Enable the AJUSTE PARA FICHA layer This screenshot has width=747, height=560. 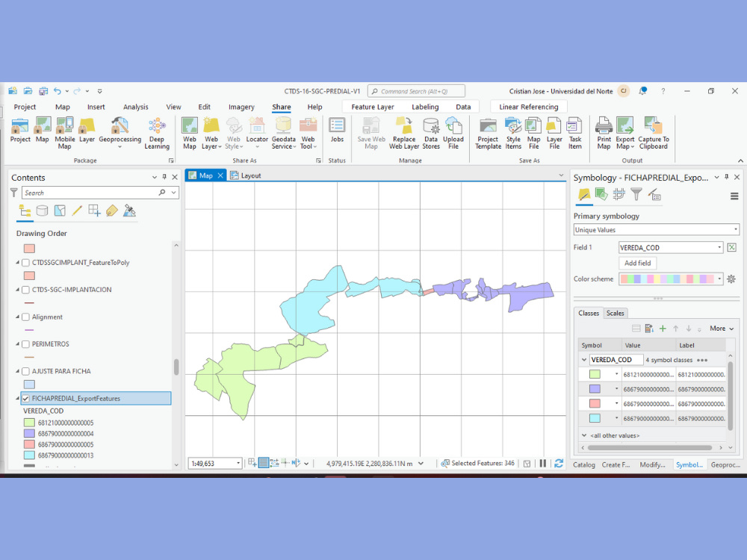click(25, 371)
